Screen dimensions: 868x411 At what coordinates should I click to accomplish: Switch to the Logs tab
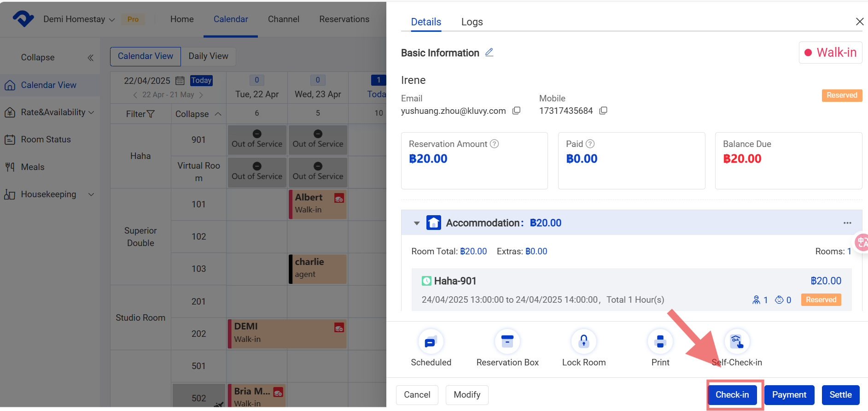[x=472, y=22]
